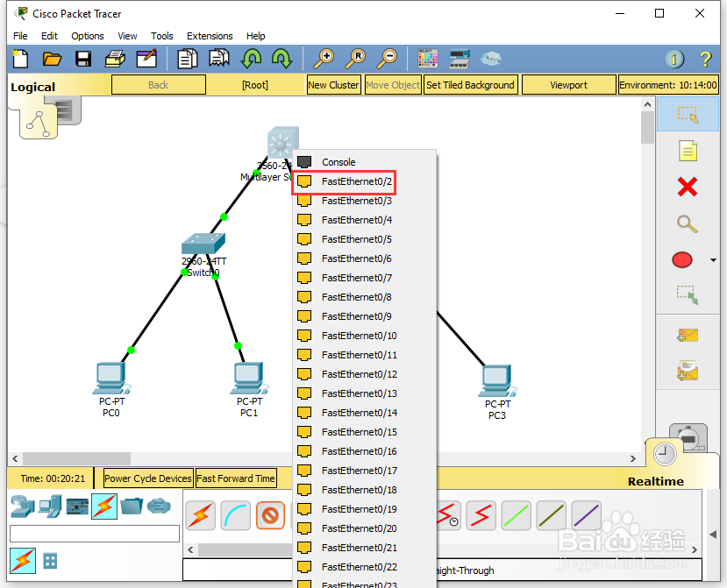Open drawing shape dropdown arrow
This screenshot has width=727, height=588.
[714, 260]
